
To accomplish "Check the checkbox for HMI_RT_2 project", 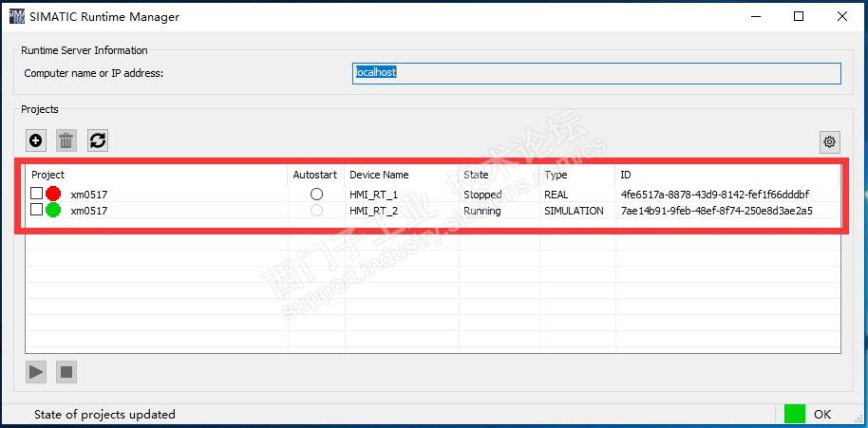I will (x=36, y=210).
